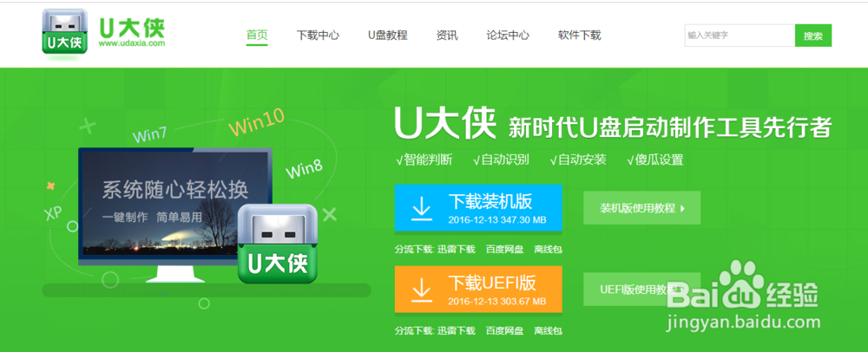Open UEFI版使用教程 tutorial button
868x352 pixels.
coord(641,289)
